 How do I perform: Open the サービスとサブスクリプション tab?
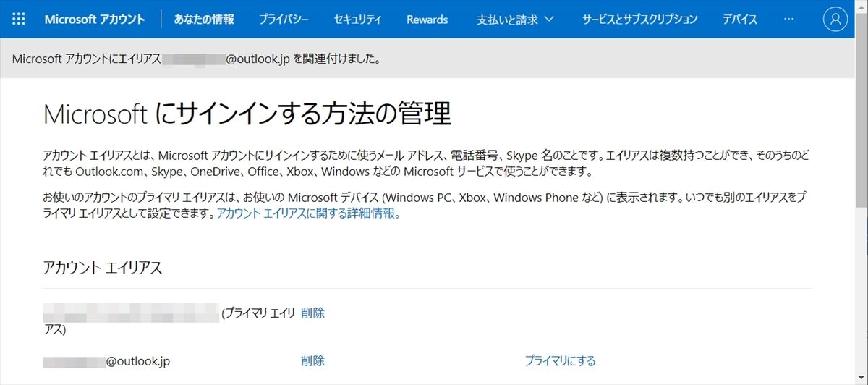point(639,20)
